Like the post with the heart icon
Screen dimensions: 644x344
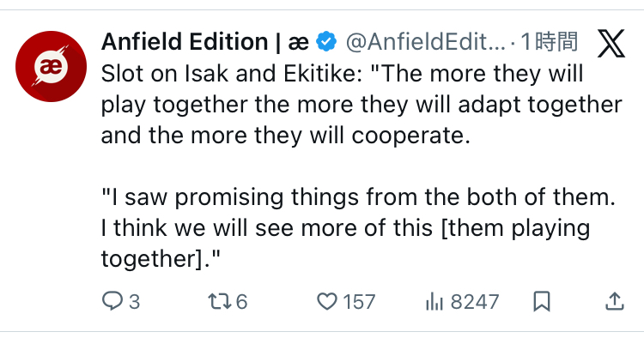pyautogui.click(x=326, y=301)
